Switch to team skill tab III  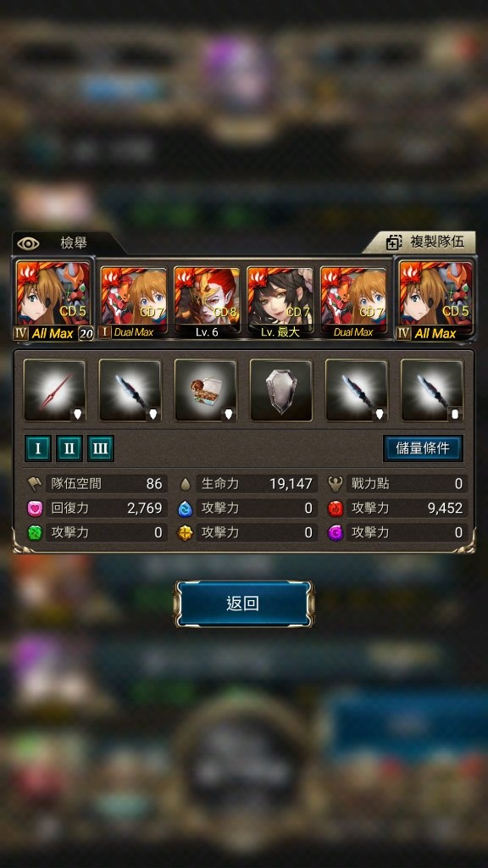(x=101, y=448)
